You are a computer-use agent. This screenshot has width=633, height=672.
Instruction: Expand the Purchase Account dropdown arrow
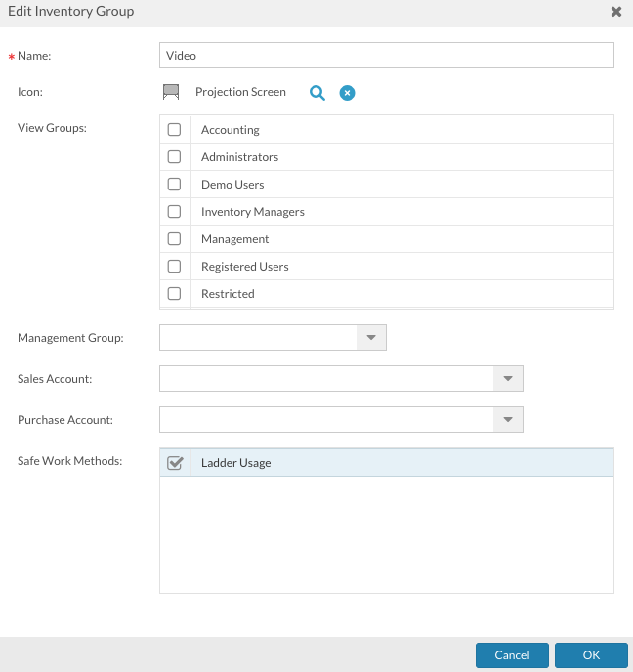click(x=507, y=420)
